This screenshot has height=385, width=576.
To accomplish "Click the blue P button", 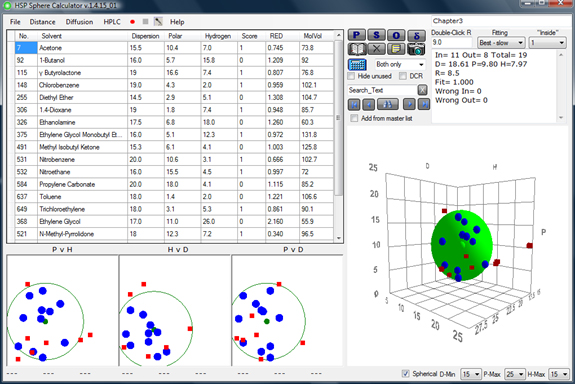I will pos(357,35).
